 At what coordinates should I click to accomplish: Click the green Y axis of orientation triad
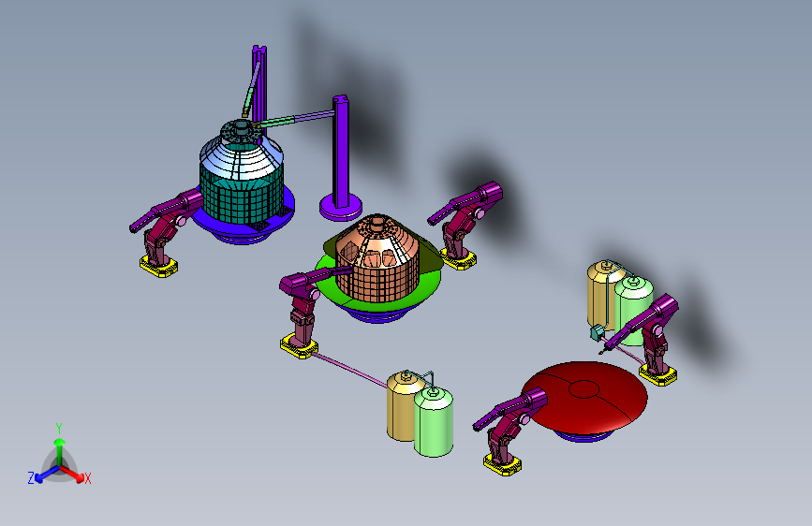(60, 452)
